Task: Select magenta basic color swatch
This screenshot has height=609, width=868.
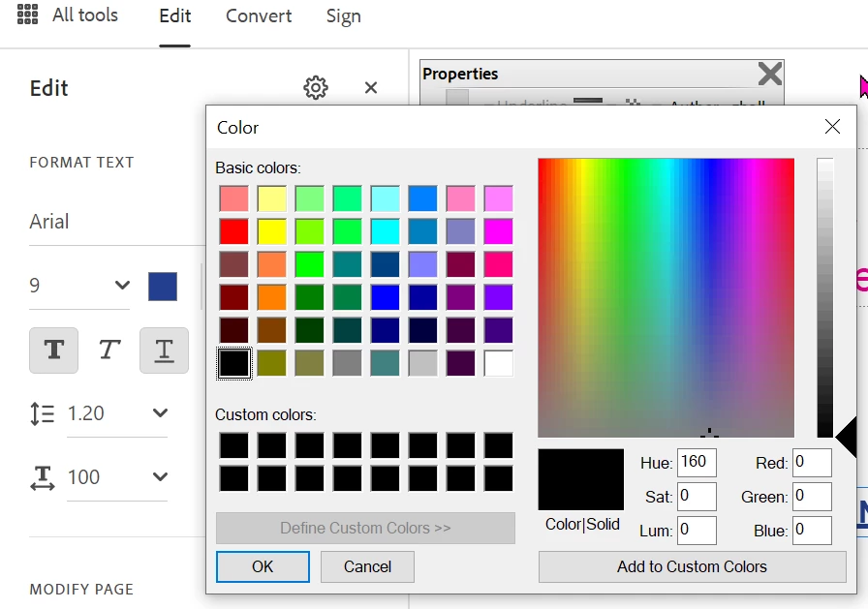Action: (x=498, y=231)
